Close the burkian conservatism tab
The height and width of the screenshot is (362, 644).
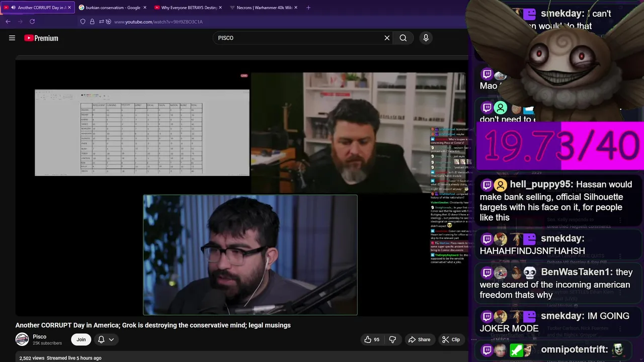click(x=145, y=8)
